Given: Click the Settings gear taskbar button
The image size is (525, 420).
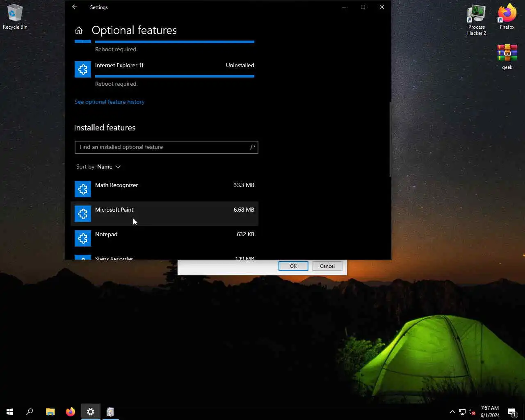Looking at the screenshot, I should pyautogui.click(x=91, y=412).
